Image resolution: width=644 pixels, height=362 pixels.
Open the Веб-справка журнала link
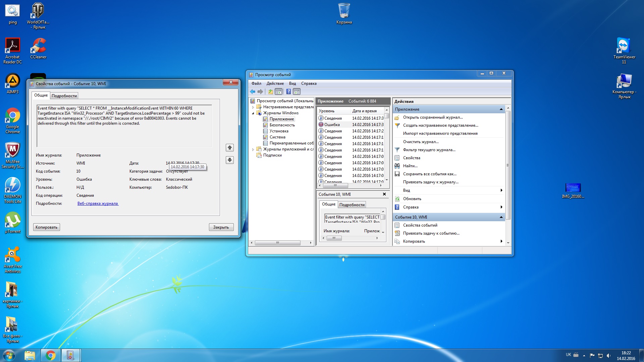[98, 203]
